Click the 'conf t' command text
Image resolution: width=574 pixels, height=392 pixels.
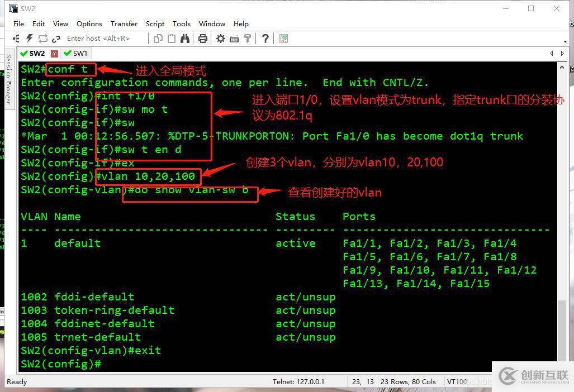click(68, 69)
